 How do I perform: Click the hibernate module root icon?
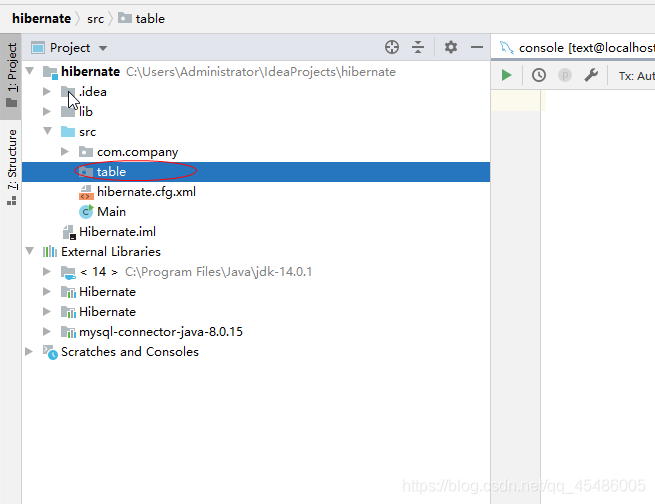(50, 72)
